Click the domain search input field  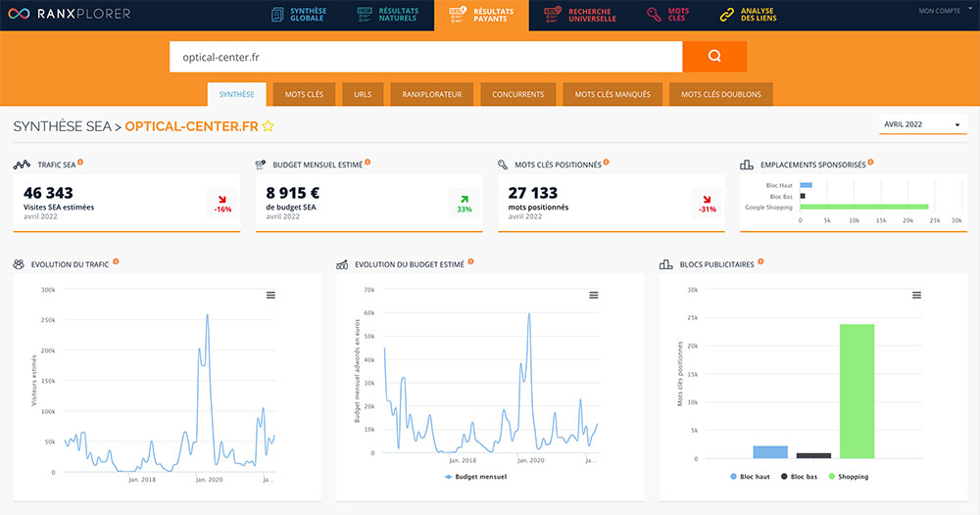[x=425, y=57]
